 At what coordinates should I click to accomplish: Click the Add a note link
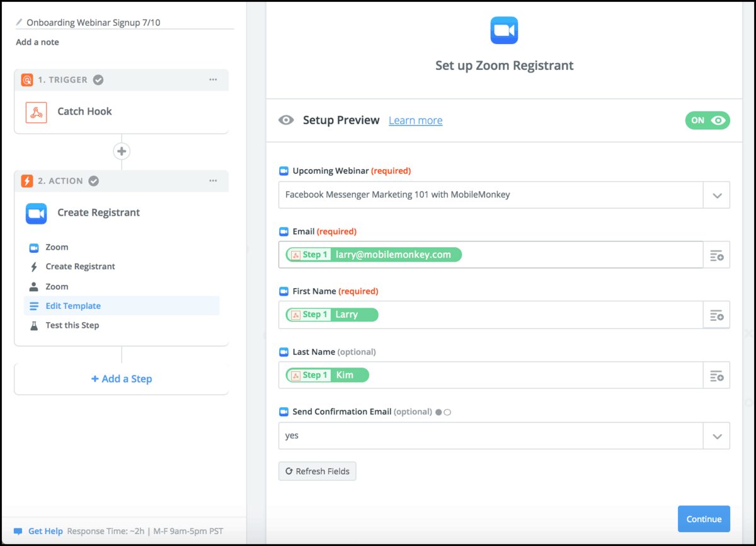[37, 42]
